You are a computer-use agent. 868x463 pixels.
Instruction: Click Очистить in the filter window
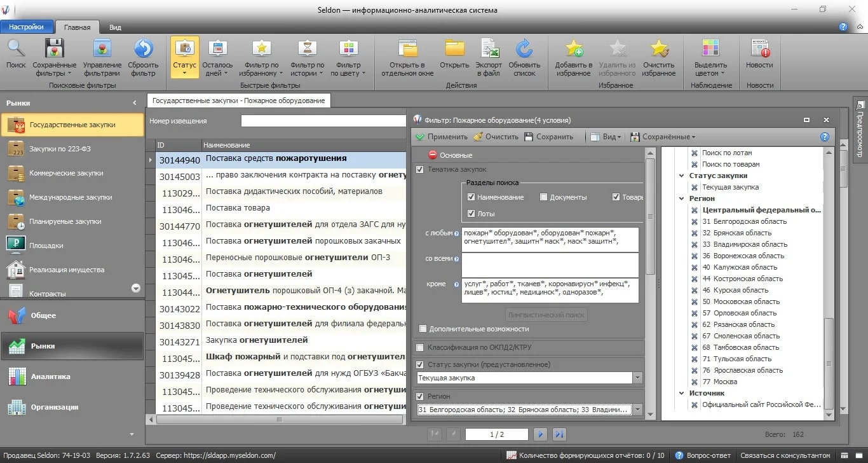point(496,137)
